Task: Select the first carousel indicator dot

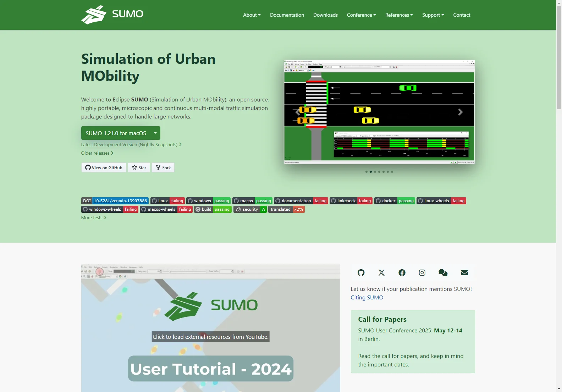Action: click(367, 172)
